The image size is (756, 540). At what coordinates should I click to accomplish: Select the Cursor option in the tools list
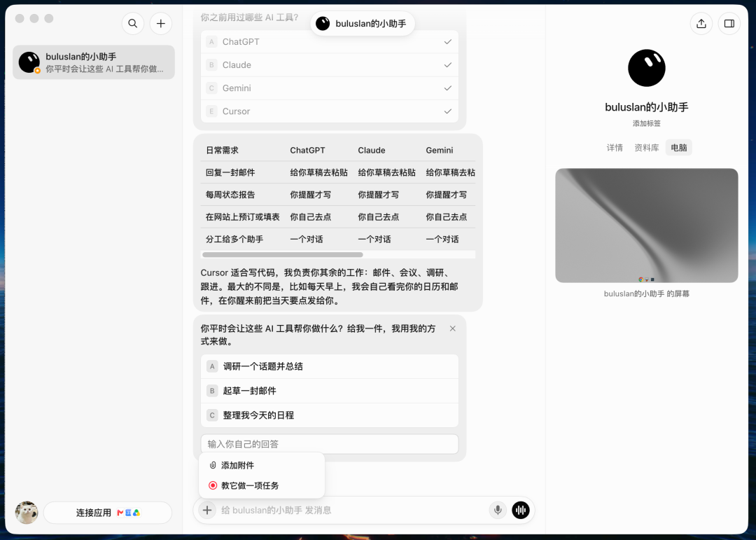click(329, 111)
